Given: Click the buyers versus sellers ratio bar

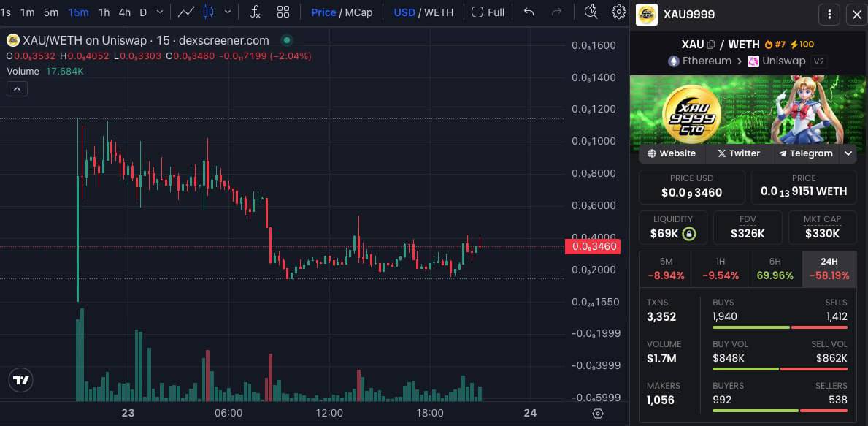Looking at the screenshot, I should [x=780, y=411].
